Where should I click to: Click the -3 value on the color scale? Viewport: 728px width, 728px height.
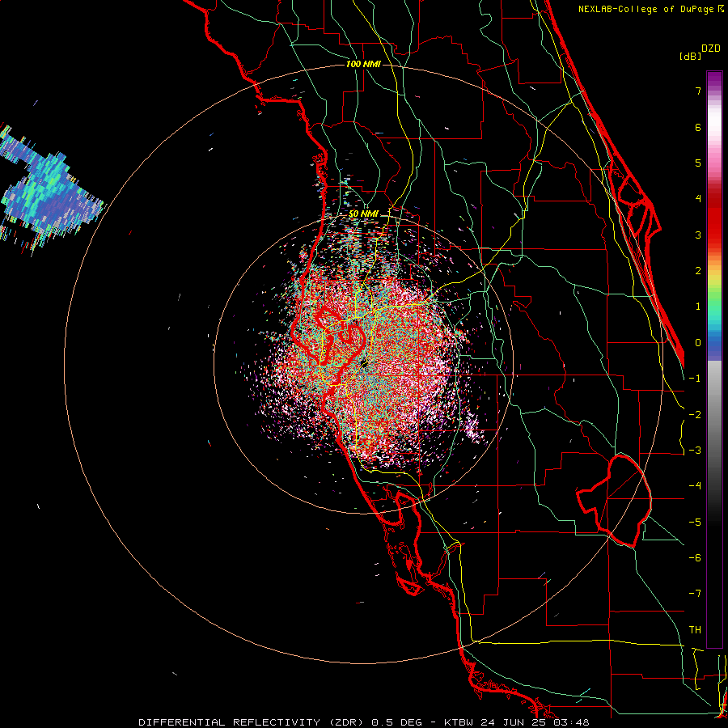coord(695,451)
